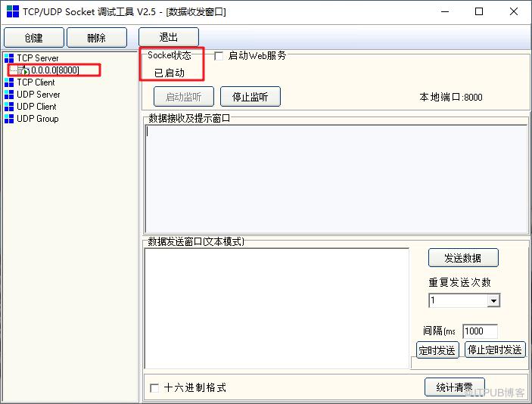The width and height of the screenshot is (532, 404).
Task: Click the UDP Group node icon
Action: 9,119
